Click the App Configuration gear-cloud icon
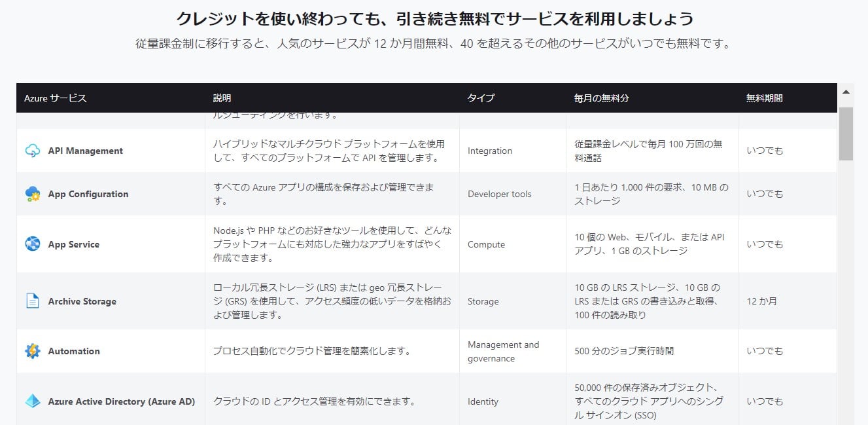 coord(33,194)
